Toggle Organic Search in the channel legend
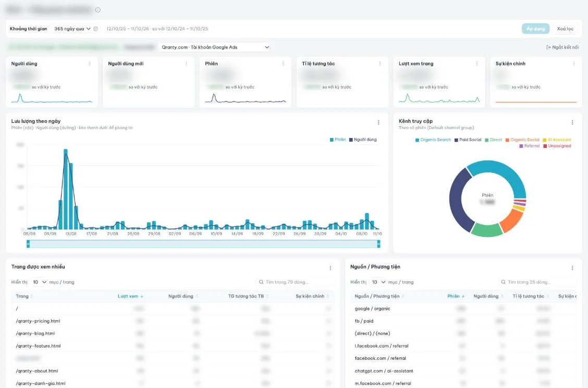 coord(433,140)
